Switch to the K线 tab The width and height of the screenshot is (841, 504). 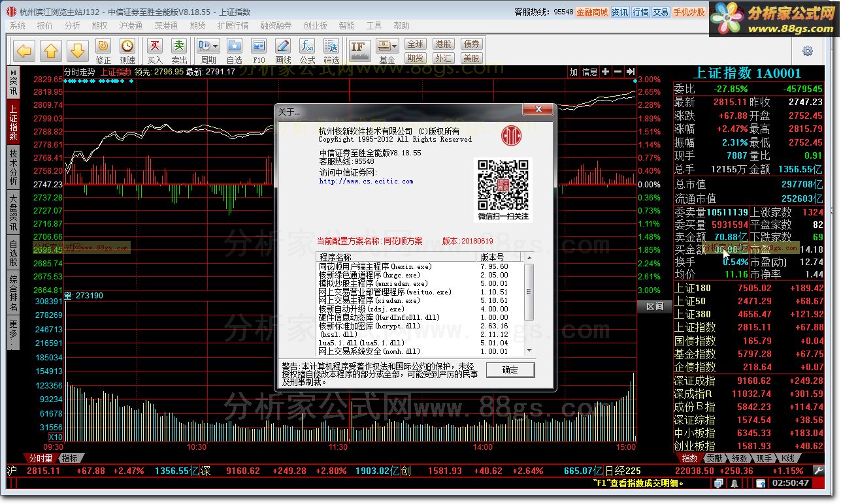788,458
